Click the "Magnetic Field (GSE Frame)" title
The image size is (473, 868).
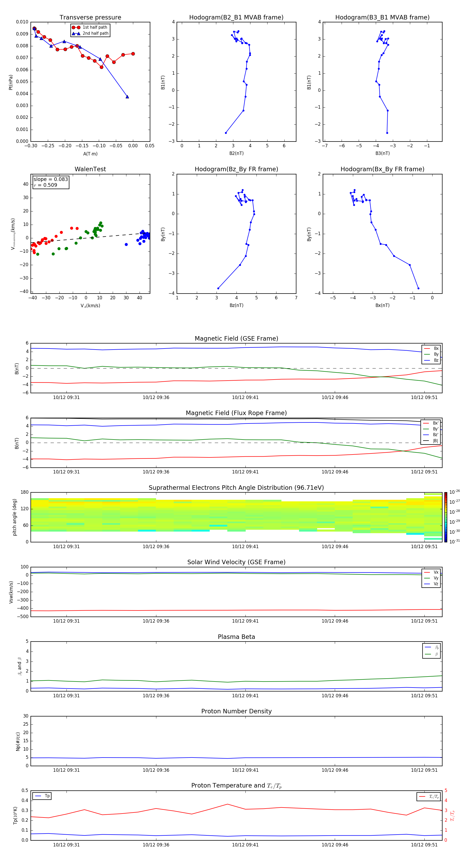click(x=236, y=339)
